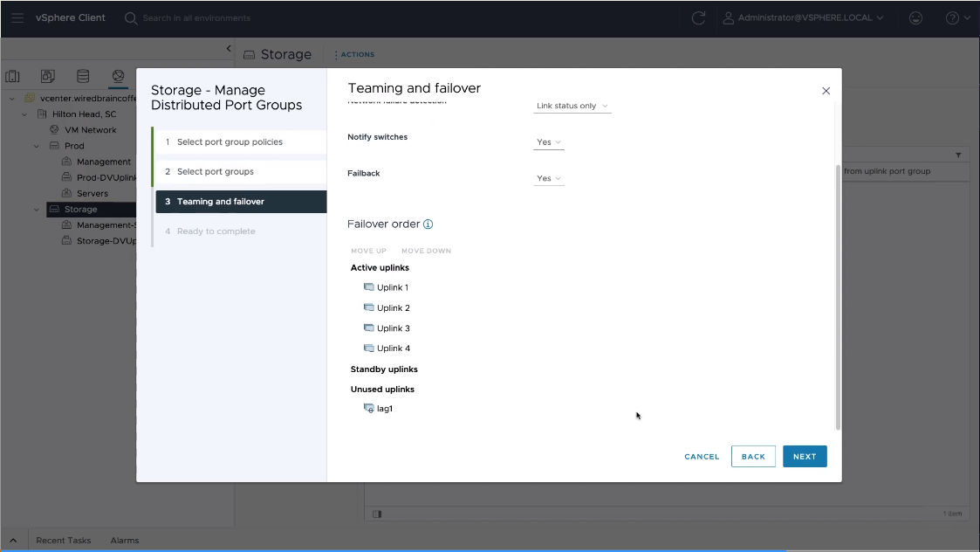Select the Networking inventory view icon

118,77
